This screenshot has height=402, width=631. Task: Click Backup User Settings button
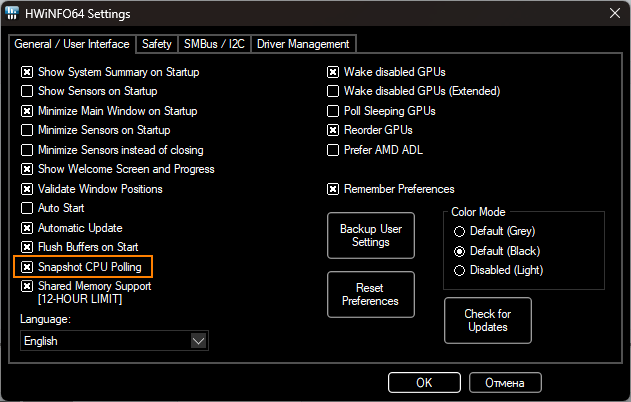tap(371, 236)
